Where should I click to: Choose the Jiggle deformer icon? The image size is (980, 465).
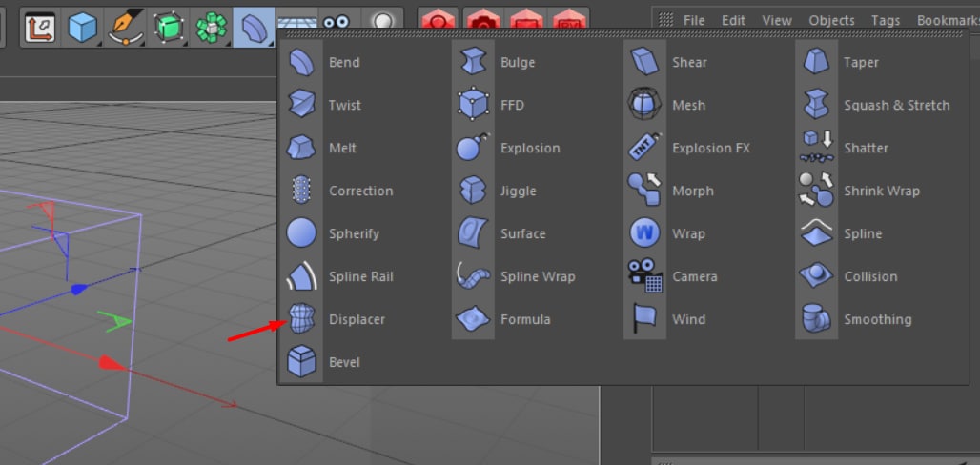pyautogui.click(x=473, y=190)
